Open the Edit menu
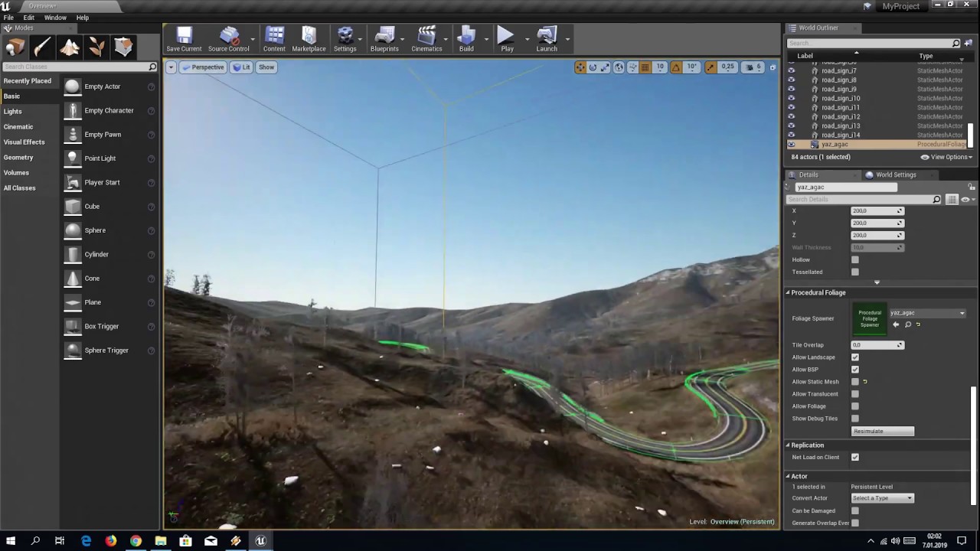Screen dimensions: 980x551 [x=29, y=18]
